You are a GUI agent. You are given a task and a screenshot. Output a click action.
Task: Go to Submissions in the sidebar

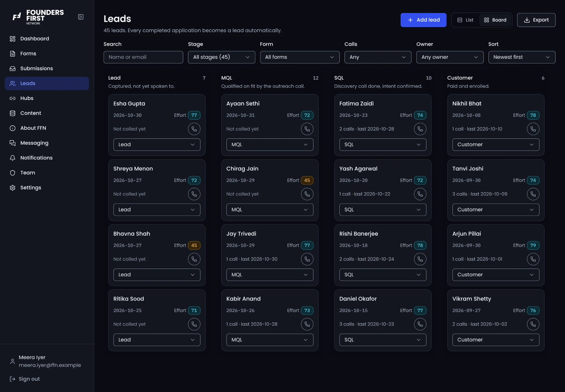(x=47, y=69)
